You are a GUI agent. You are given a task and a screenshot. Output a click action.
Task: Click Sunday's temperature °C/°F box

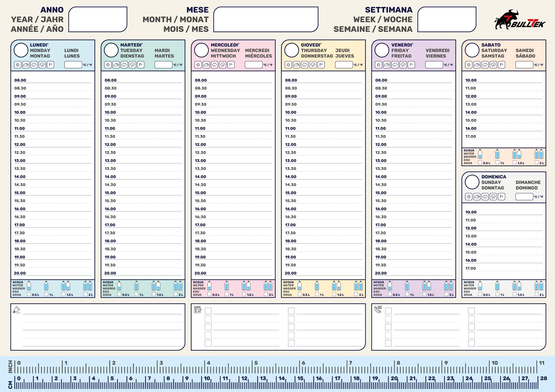pos(524,197)
